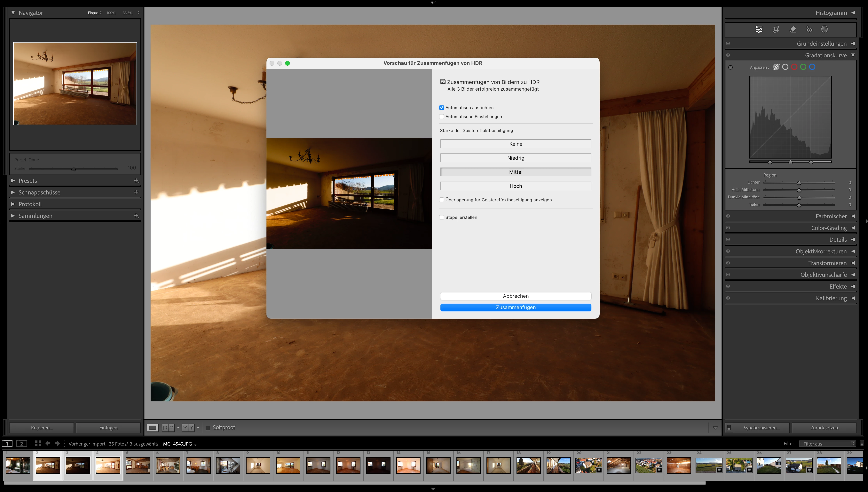
Task: Click the Lichter slider handle
Action: 799,183
